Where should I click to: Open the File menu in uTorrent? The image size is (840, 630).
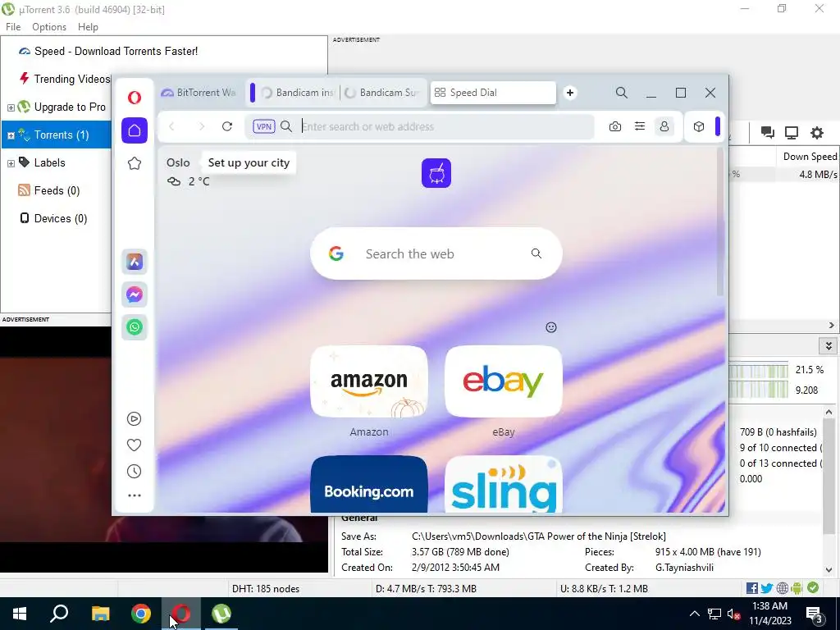(13, 27)
